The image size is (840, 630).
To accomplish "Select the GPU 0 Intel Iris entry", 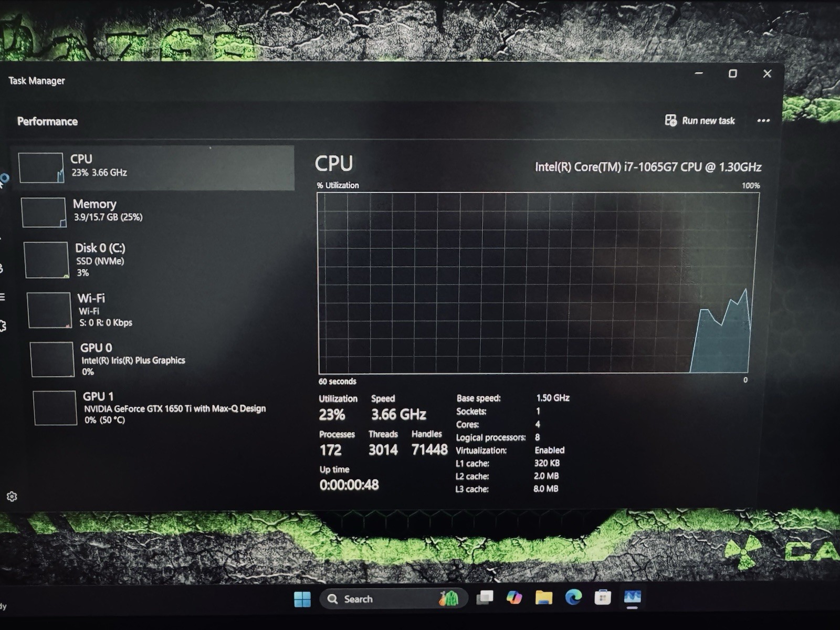I will pos(133,360).
